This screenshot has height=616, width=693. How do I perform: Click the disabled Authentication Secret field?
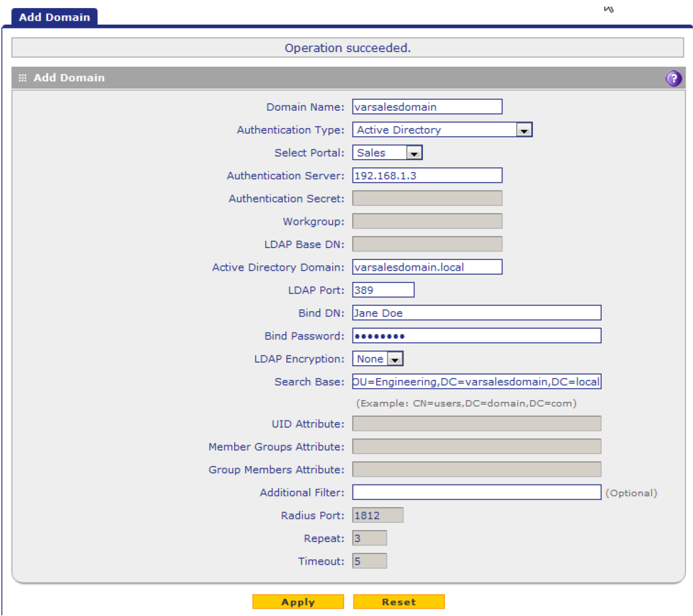[x=427, y=199]
